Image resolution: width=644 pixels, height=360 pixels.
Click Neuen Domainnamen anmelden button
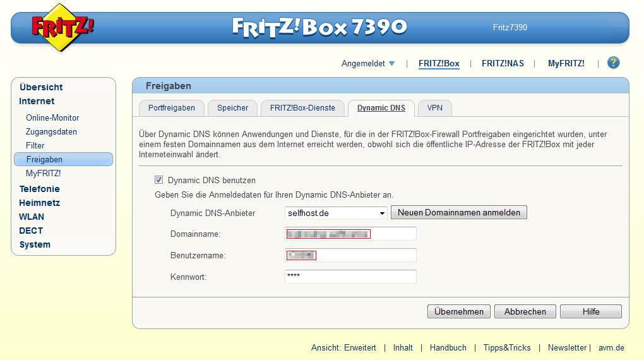[x=459, y=213]
